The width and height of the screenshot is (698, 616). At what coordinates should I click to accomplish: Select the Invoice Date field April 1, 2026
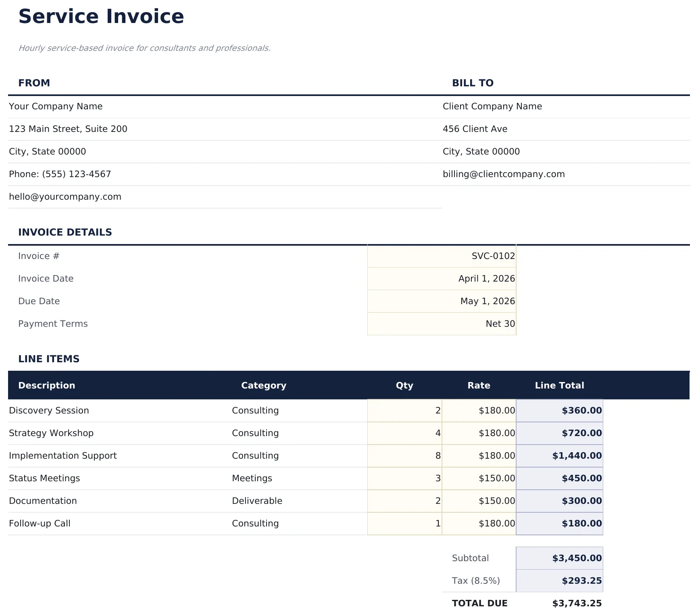click(442, 278)
